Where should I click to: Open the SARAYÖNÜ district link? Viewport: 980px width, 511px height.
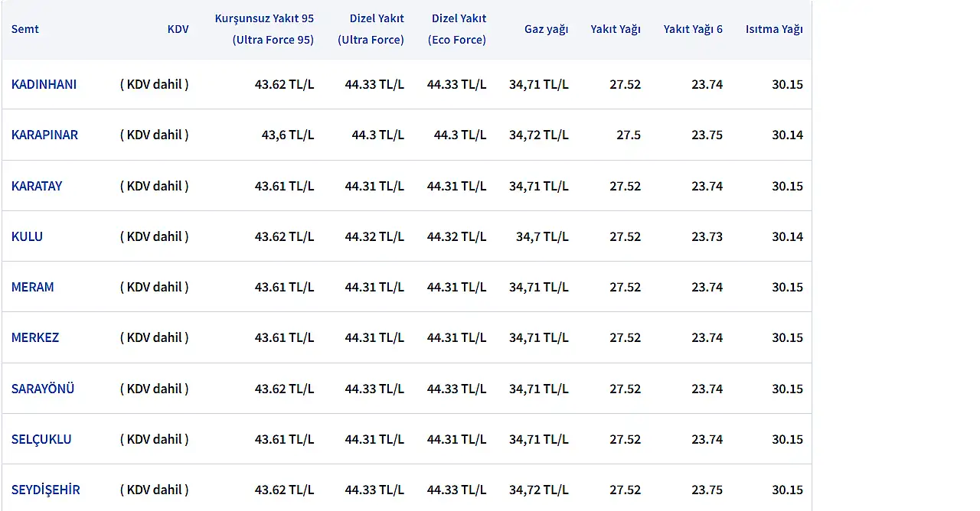pos(43,389)
